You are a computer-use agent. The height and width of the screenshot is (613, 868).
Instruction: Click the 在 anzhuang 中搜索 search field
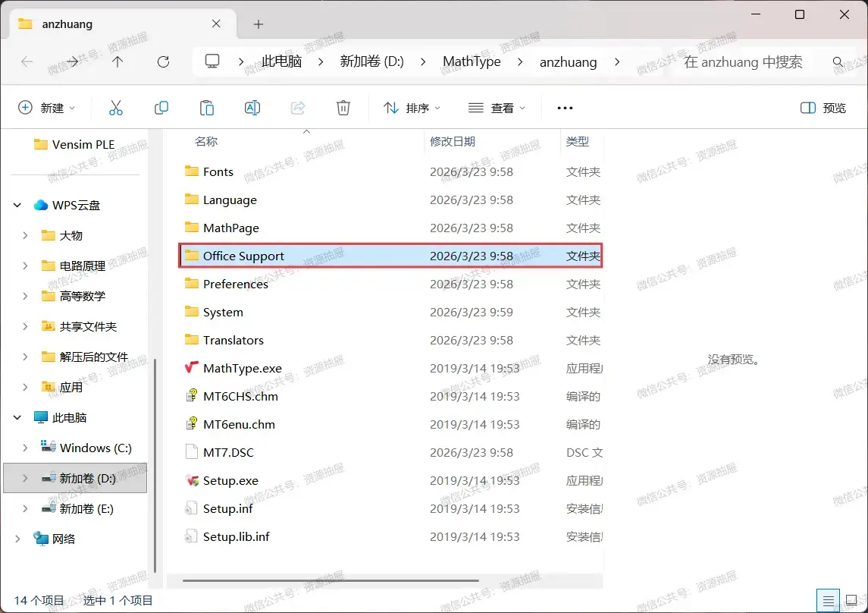(x=743, y=62)
